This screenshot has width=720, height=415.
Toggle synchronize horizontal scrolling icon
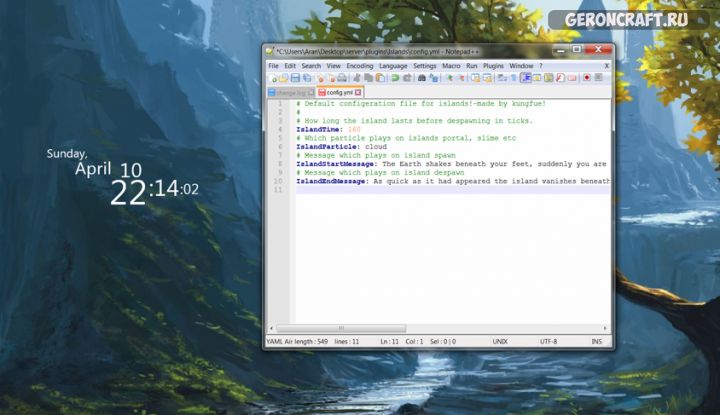coord(487,78)
